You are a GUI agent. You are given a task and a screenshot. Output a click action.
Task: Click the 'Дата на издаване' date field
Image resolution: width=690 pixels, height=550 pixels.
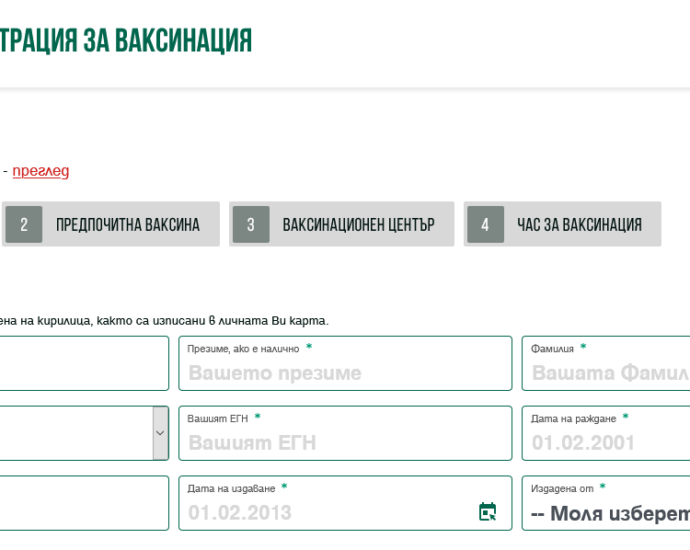(345, 503)
